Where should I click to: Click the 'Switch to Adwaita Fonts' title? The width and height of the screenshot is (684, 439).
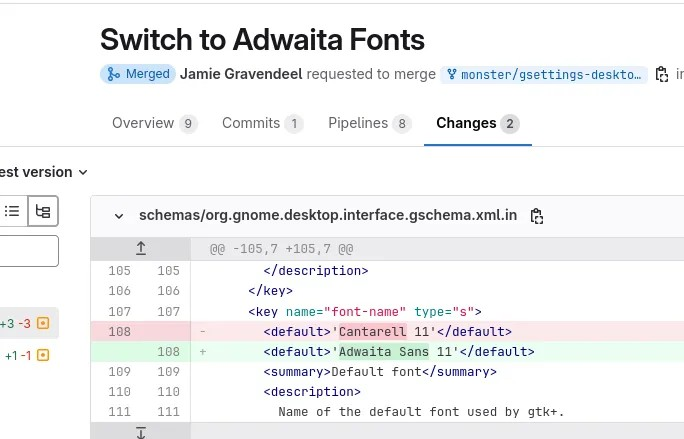[x=262, y=39]
